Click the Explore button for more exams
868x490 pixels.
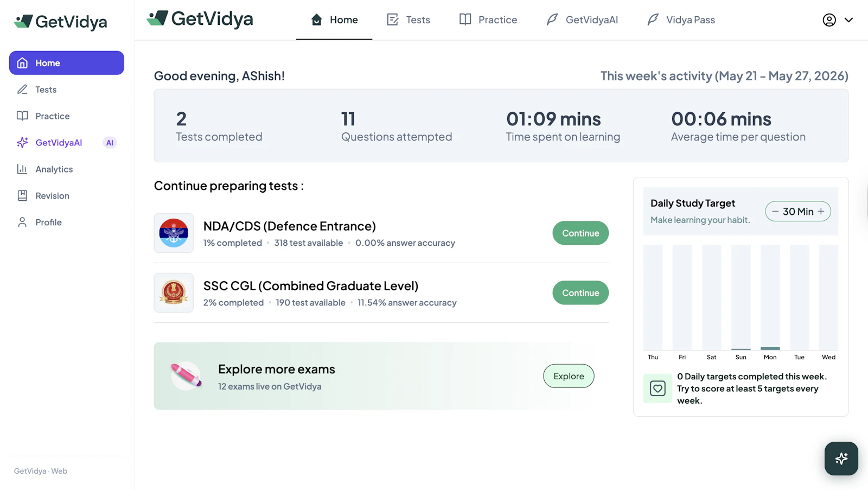pyautogui.click(x=569, y=376)
